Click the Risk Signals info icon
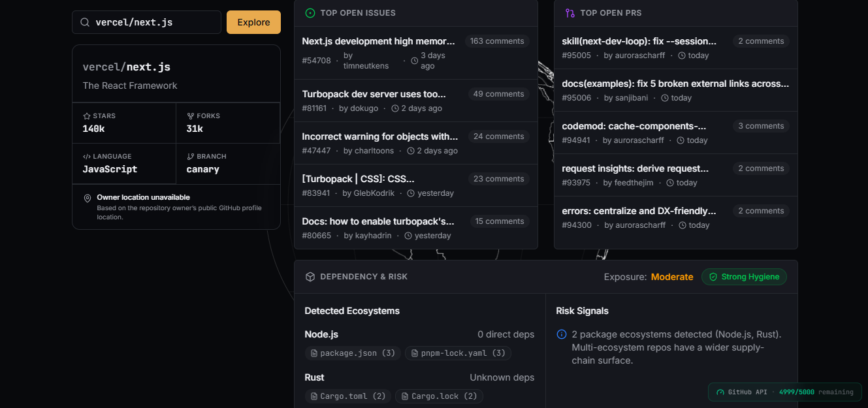The width and height of the screenshot is (868, 408). (x=562, y=334)
